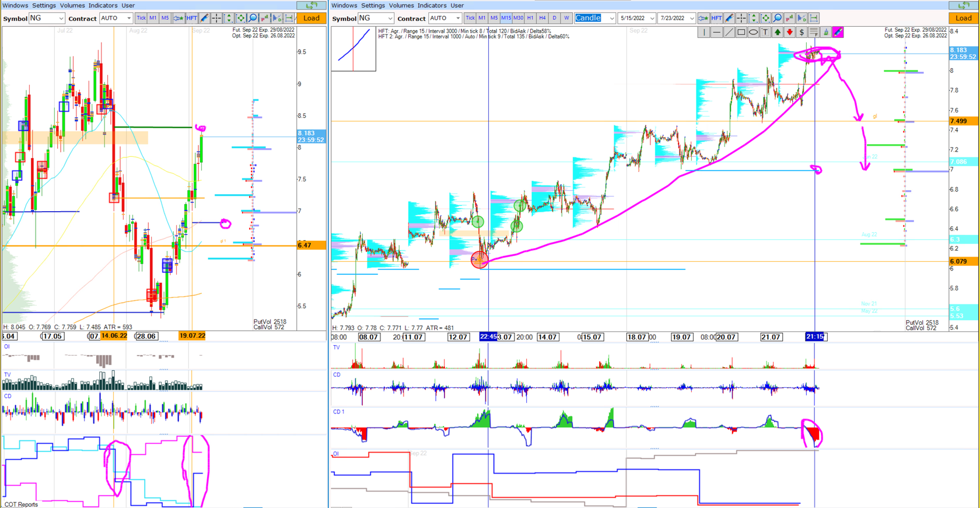Viewport: 980px width, 508px height.
Task: Click volume bars icon in left chart toolbar
Action: click(265, 18)
